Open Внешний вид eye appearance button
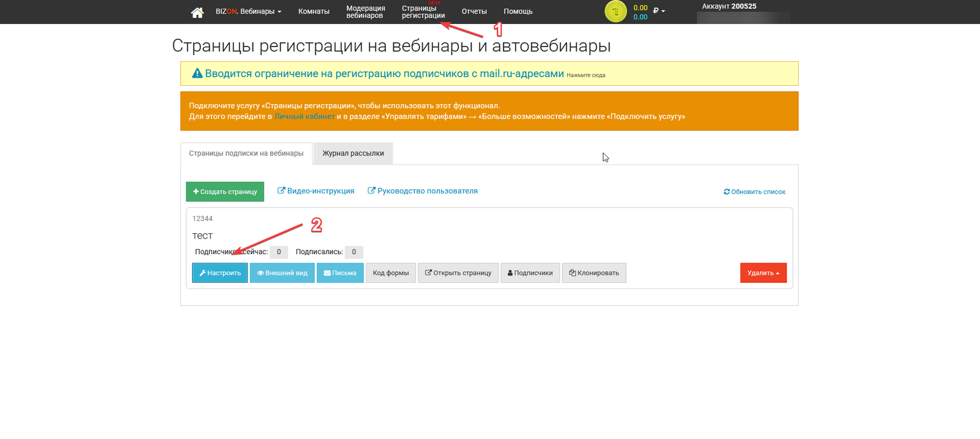 click(x=282, y=273)
